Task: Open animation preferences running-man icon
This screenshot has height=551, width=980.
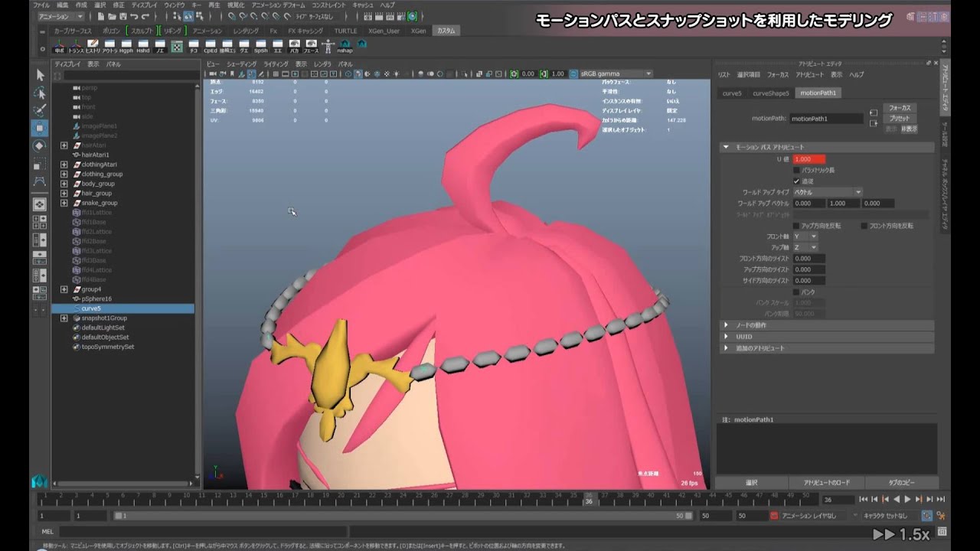Action: [940, 516]
